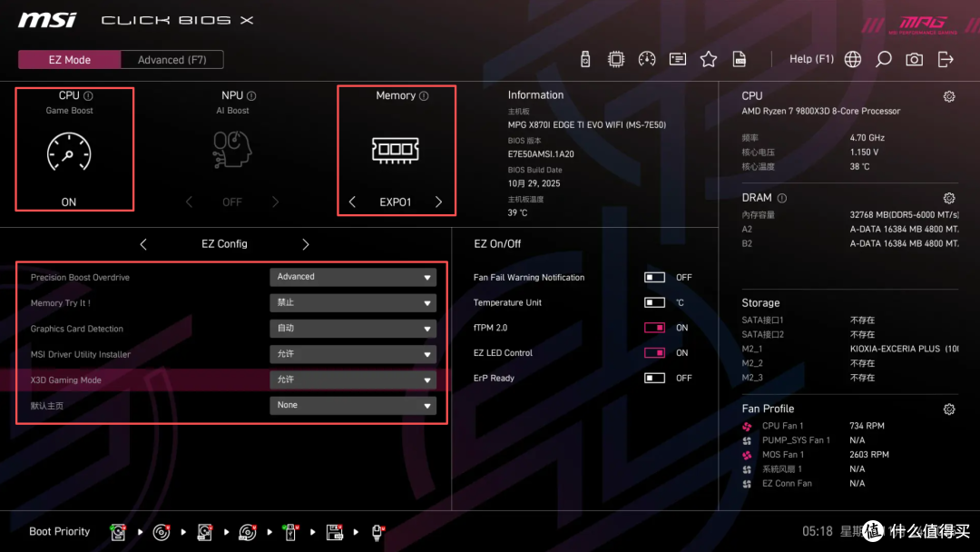
Task: Click the left arrow next to EXPO1
Action: click(x=352, y=202)
